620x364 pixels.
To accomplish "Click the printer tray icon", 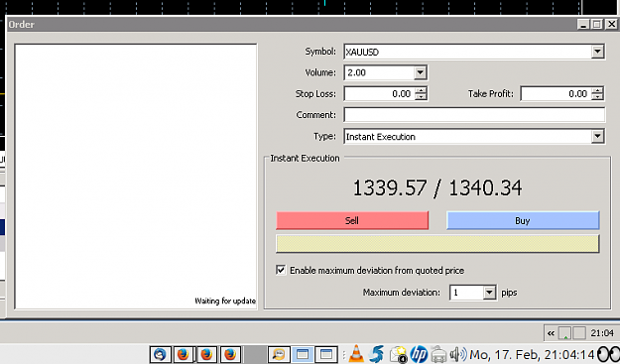I will [438, 354].
